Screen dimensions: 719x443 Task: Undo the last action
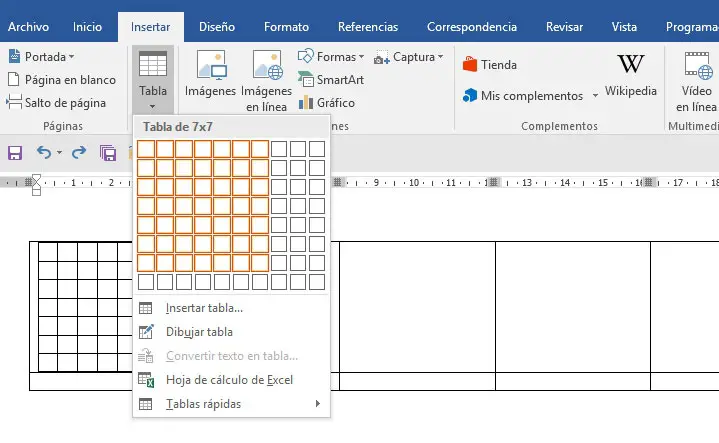(x=44, y=152)
